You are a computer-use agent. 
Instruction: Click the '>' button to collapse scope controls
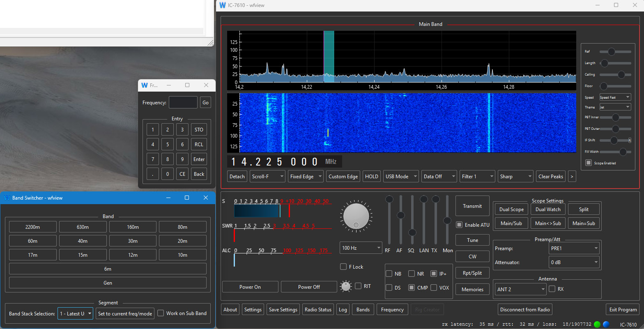[572, 177]
